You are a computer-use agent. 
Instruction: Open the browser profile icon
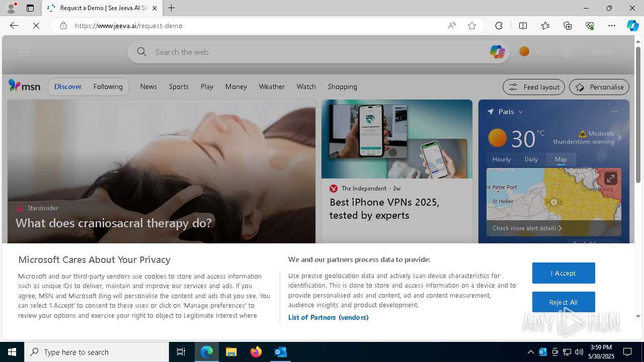pyautogui.click(x=11, y=8)
